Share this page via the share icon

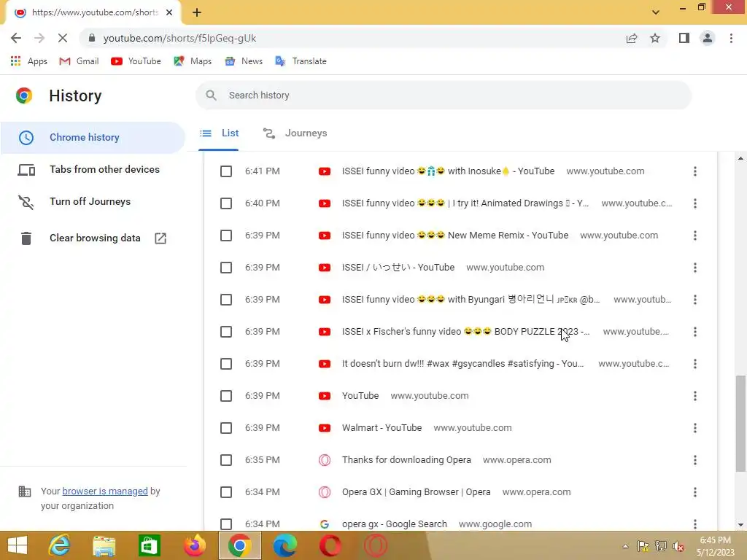click(x=632, y=38)
